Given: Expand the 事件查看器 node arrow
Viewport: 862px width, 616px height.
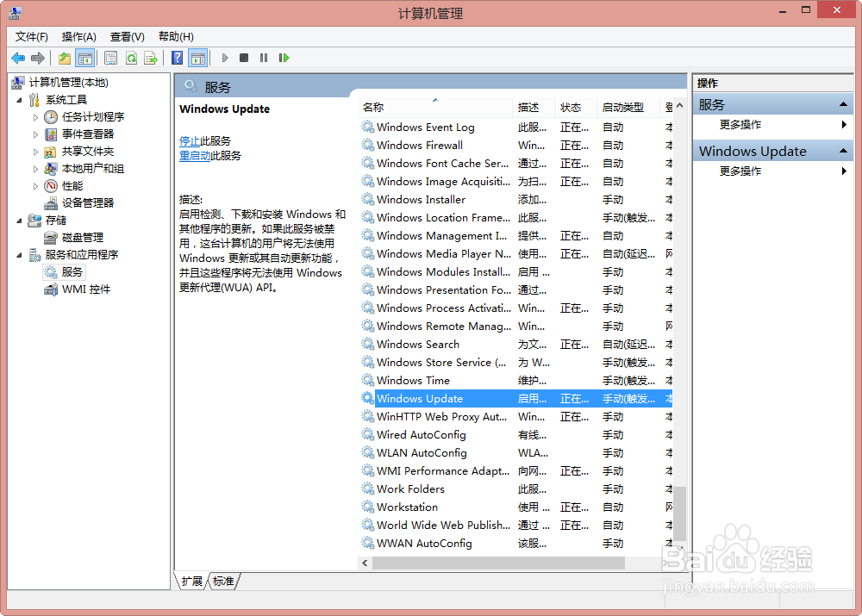Looking at the screenshot, I should (x=35, y=134).
